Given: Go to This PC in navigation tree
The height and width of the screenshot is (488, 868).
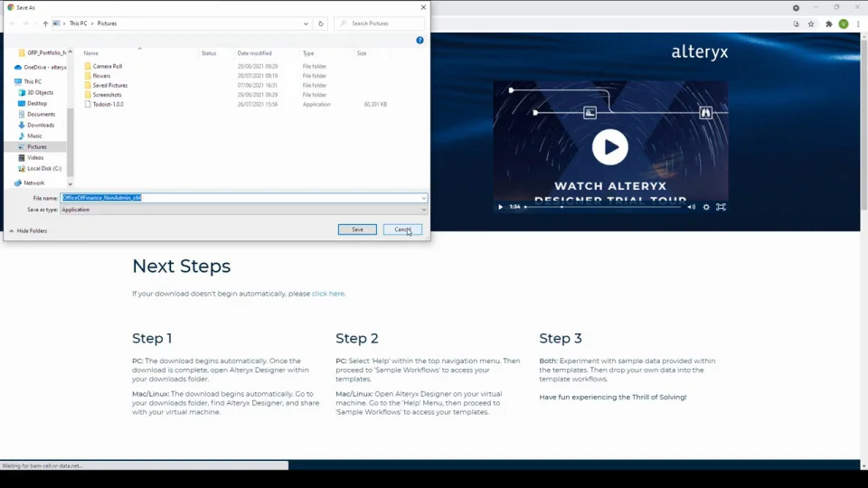Looking at the screenshot, I should tap(33, 81).
